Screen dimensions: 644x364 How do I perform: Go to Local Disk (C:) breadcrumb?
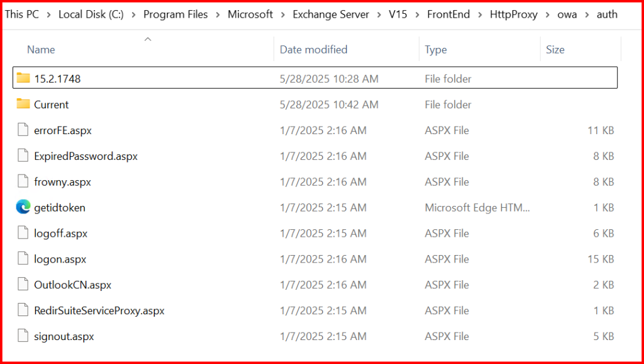pos(91,14)
